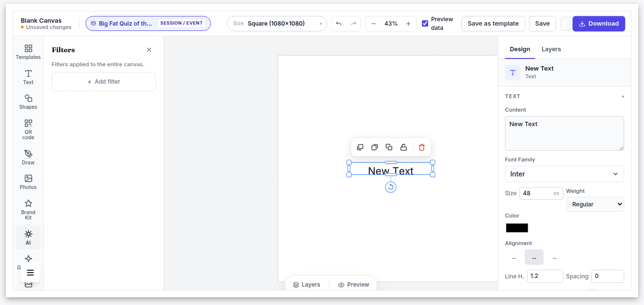The height and width of the screenshot is (305, 644).
Task: Click the undo arrow in top toolbar
Action: click(x=338, y=24)
